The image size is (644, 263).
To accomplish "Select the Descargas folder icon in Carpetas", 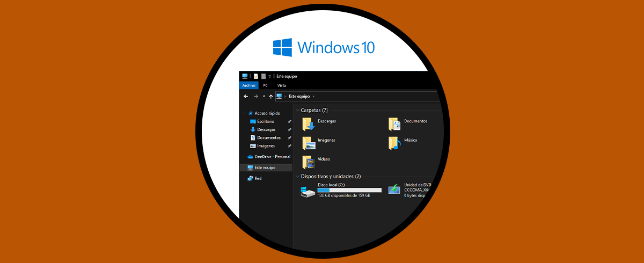I will (x=309, y=125).
